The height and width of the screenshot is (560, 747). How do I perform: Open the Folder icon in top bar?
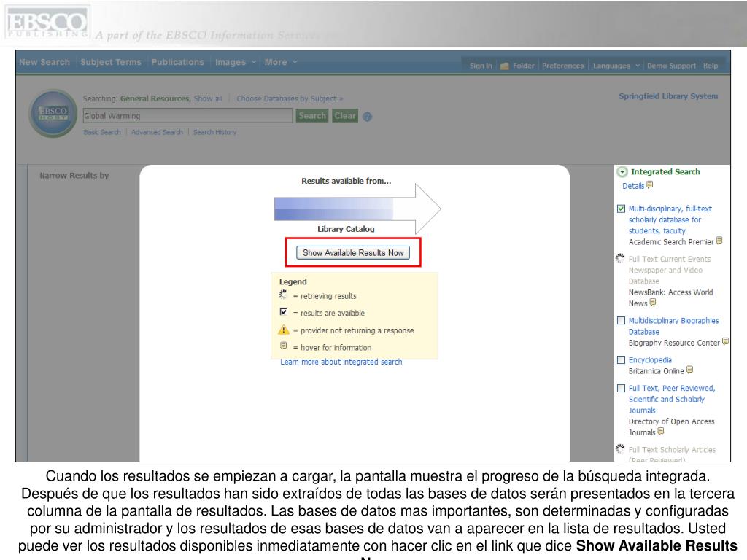coord(505,66)
